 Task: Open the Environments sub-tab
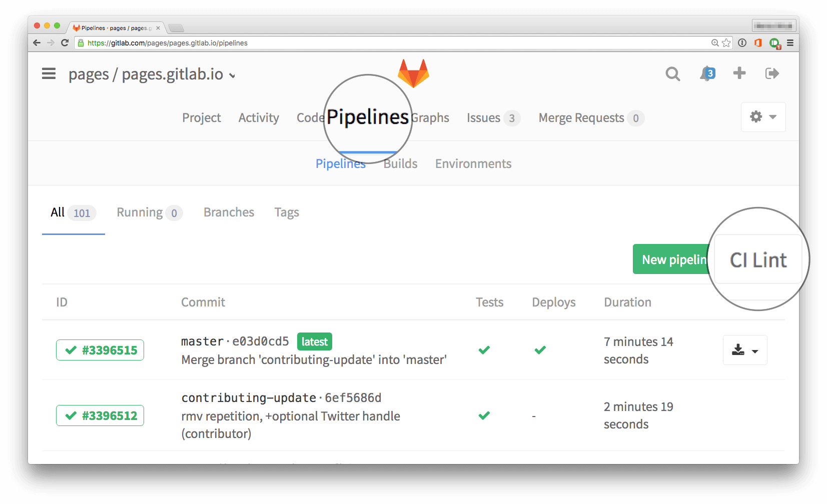tap(473, 164)
